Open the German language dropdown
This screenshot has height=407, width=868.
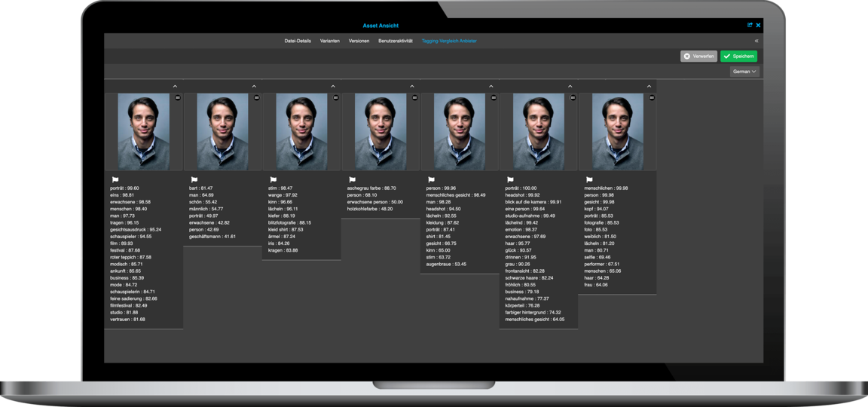pos(744,72)
